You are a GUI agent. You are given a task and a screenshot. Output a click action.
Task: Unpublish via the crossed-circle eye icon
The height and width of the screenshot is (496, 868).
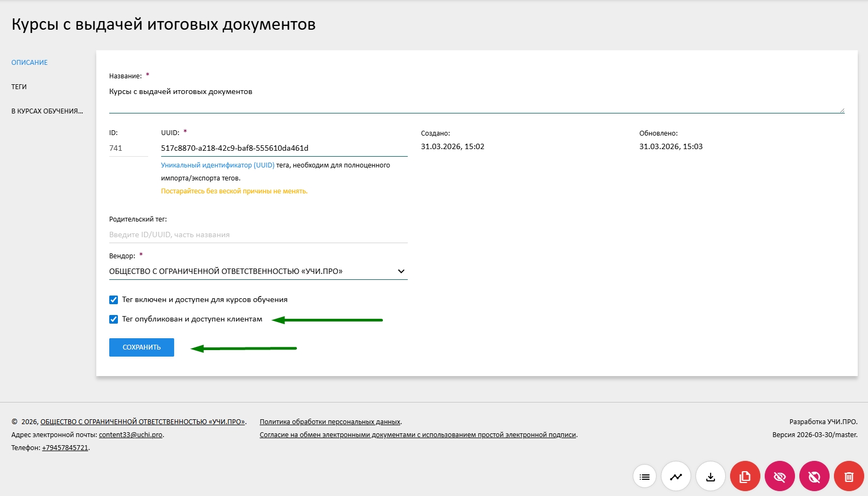[x=814, y=476]
